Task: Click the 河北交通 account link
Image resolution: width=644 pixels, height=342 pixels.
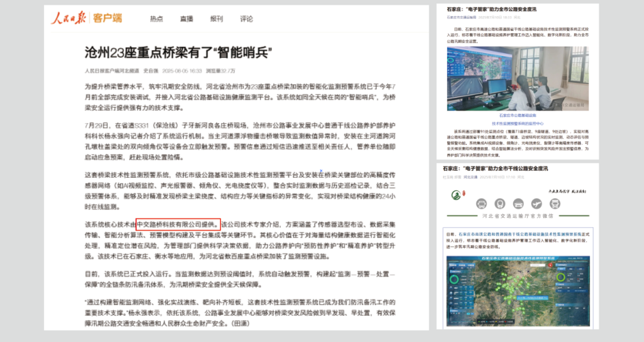Action: (x=470, y=177)
